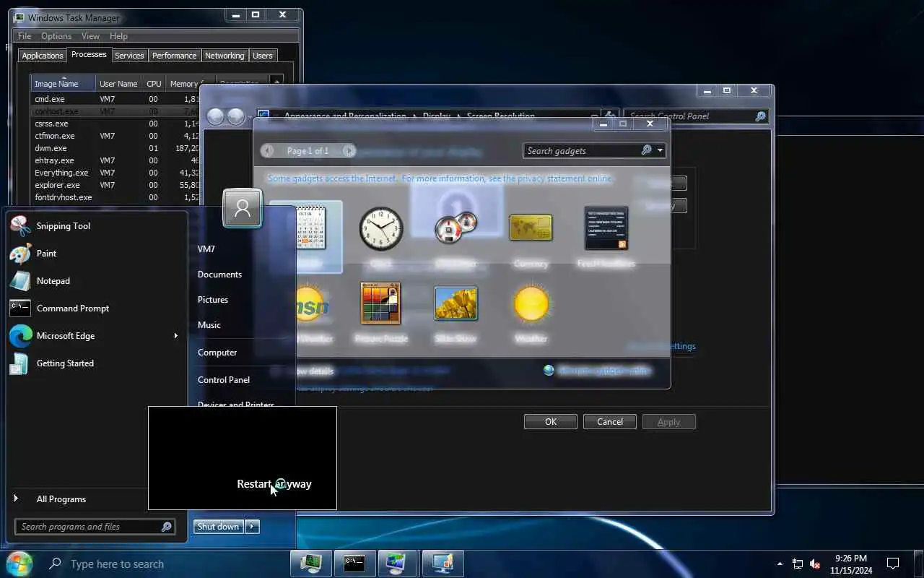The height and width of the screenshot is (578, 924).
Task: Open Documents from the Start menu
Action: 219,275
